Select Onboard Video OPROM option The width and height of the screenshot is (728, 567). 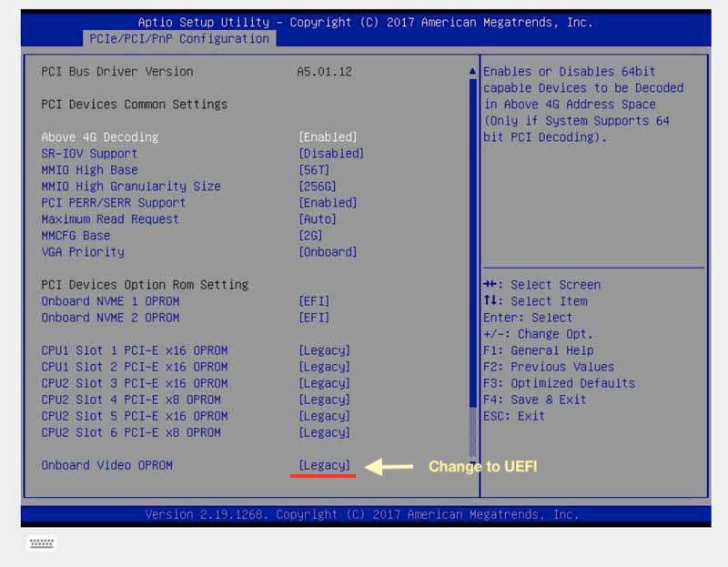[x=106, y=465]
